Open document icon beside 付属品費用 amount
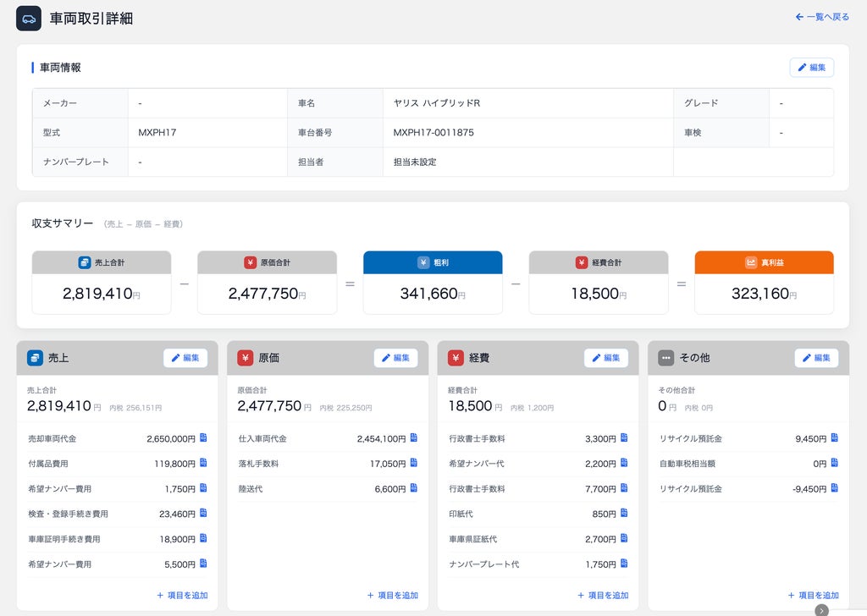The width and height of the screenshot is (867, 616). (203, 462)
